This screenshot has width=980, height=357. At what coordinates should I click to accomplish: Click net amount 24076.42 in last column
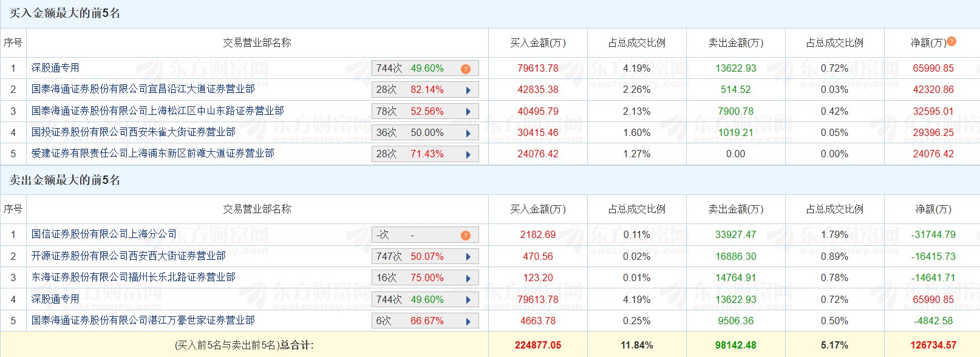click(933, 154)
